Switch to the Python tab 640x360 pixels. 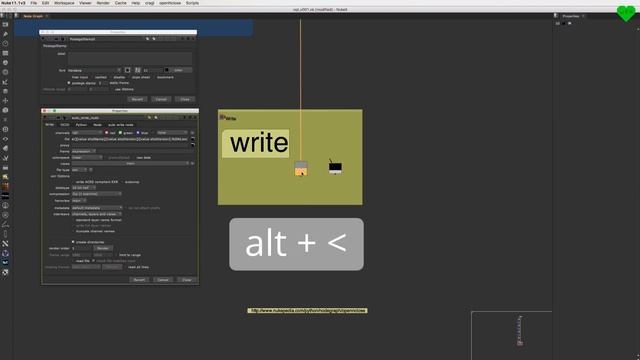pos(81,124)
